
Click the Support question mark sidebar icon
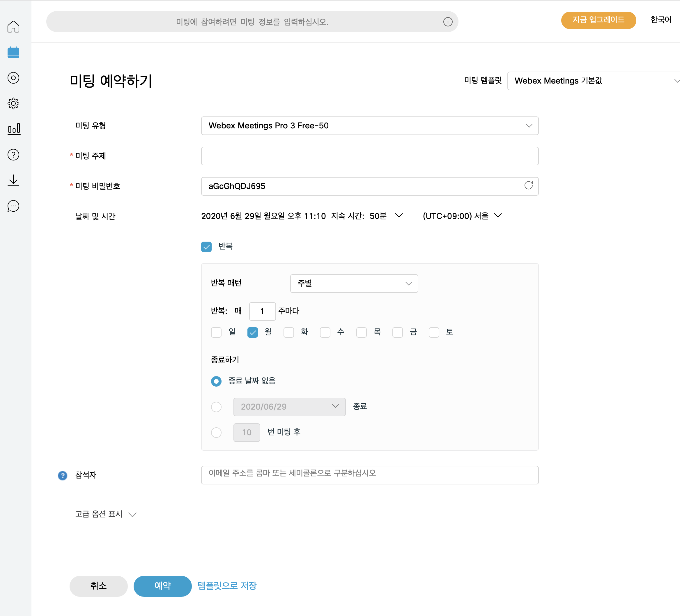(13, 155)
